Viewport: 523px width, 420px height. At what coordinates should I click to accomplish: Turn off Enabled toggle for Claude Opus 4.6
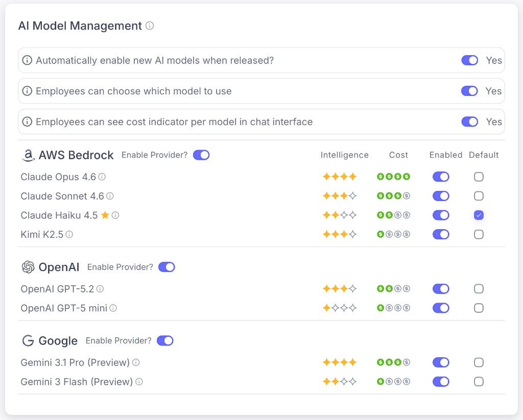(440, 177)
